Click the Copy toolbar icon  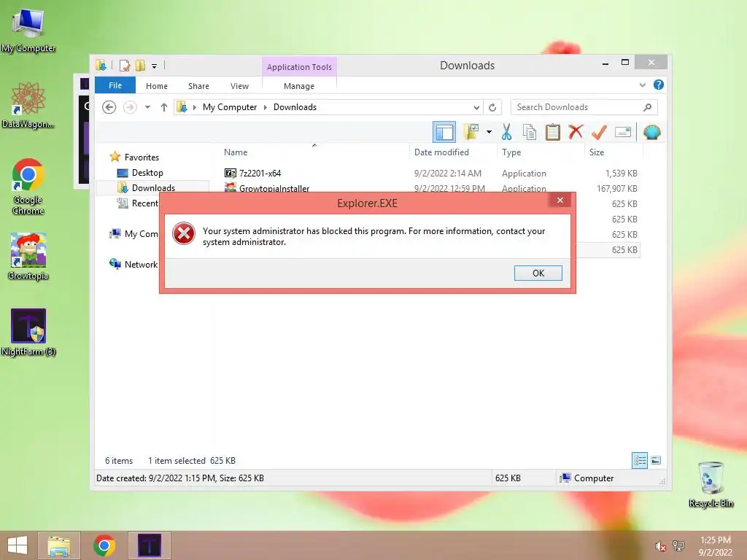(x=530, y=132)
